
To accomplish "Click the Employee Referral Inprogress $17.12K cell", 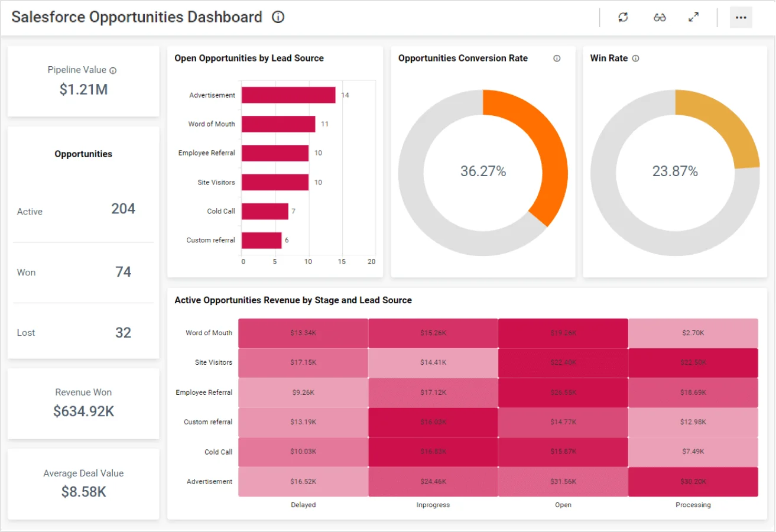I will tap(433, 392).
